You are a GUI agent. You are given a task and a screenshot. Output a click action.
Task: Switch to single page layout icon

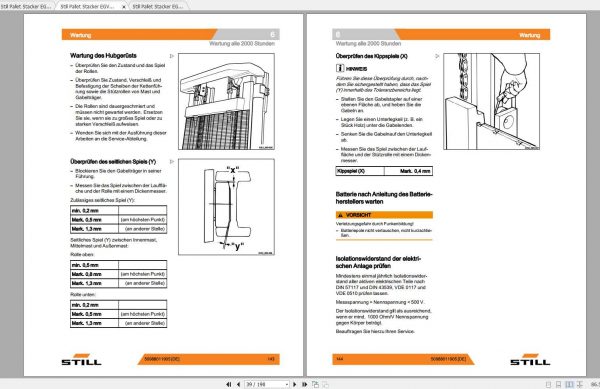(x=548, y=384)
